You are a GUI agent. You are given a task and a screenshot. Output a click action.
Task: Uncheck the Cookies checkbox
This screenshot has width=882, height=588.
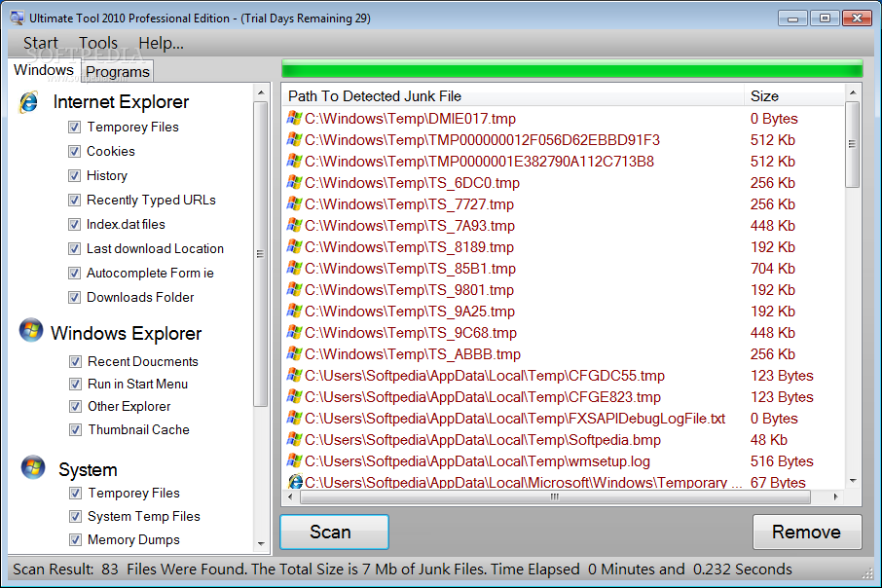click(74, 151)
